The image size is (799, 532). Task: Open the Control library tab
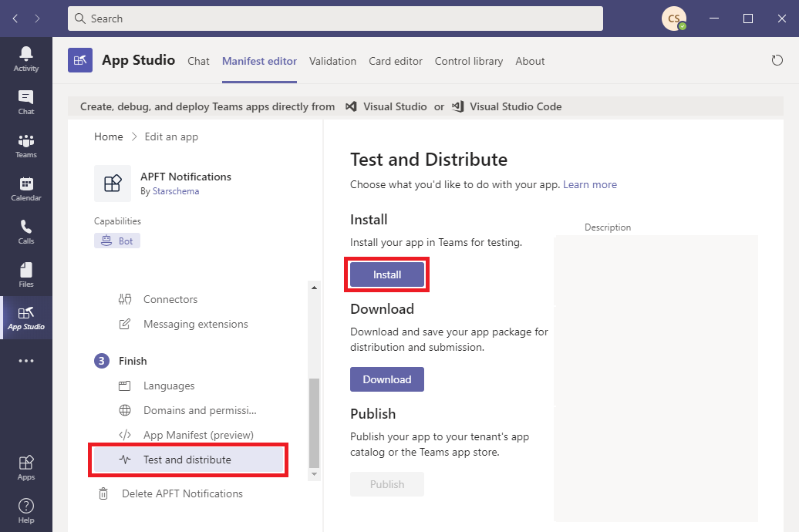click(469, 61)
